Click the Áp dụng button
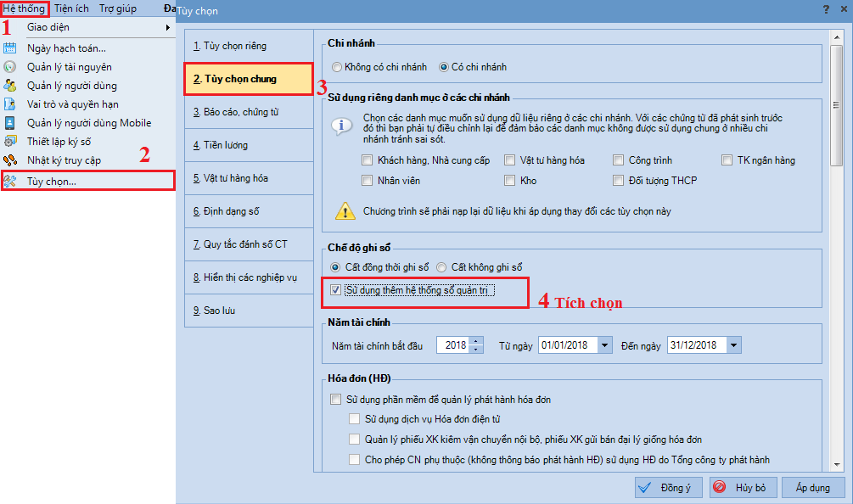The width and height of the screenshot is (853, 504). coord(813,488)
